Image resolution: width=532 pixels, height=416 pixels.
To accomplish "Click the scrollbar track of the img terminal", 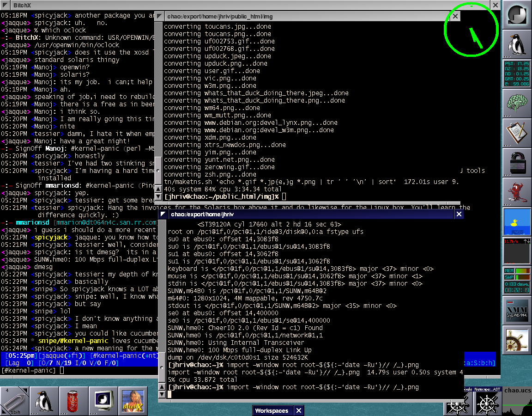I will click(x=158, y=88).
